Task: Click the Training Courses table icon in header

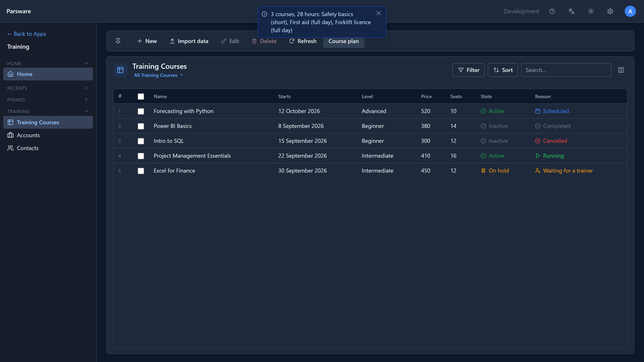Action: click(x=120, y=70)
